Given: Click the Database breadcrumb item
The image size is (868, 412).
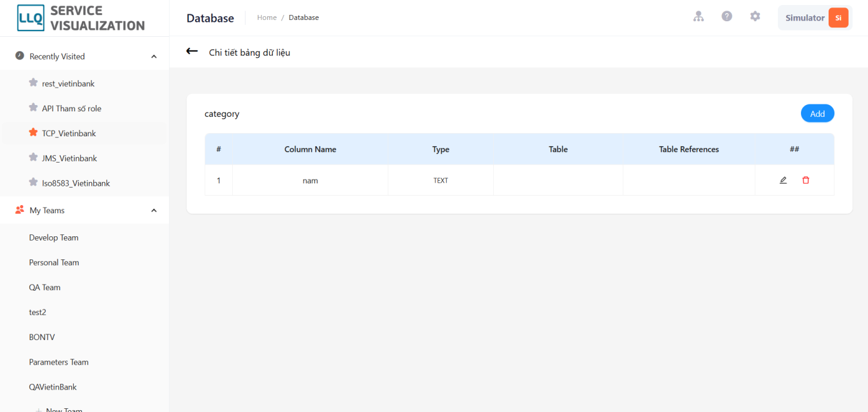Looking at the screenshot, I should (x=304, y=18).
